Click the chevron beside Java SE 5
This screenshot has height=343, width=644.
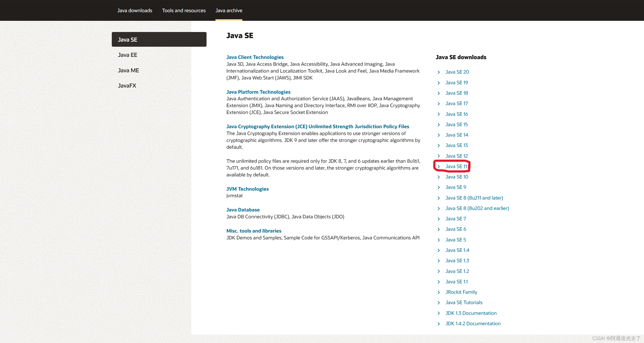439,240
